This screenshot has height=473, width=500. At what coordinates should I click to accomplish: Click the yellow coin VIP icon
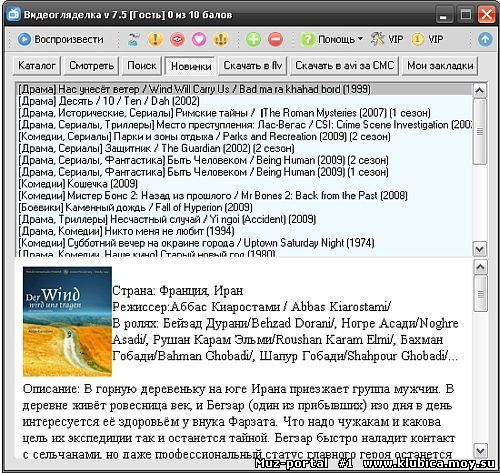coord(427,39)
